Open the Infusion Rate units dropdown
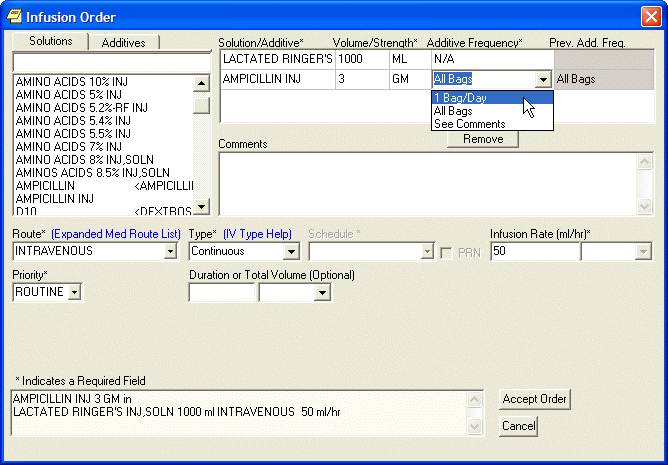The width and height of the screenshot is (668, 465). (642, 252)
